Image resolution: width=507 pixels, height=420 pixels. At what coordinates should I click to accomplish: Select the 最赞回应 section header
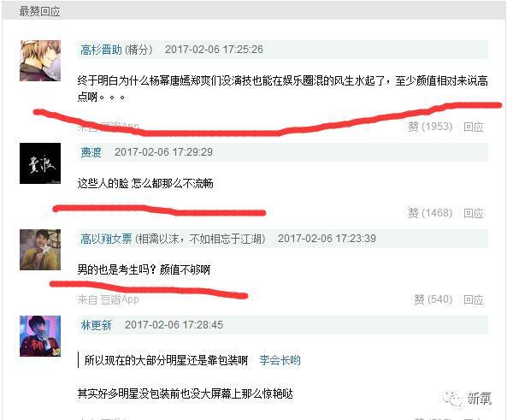pos(39,11)
